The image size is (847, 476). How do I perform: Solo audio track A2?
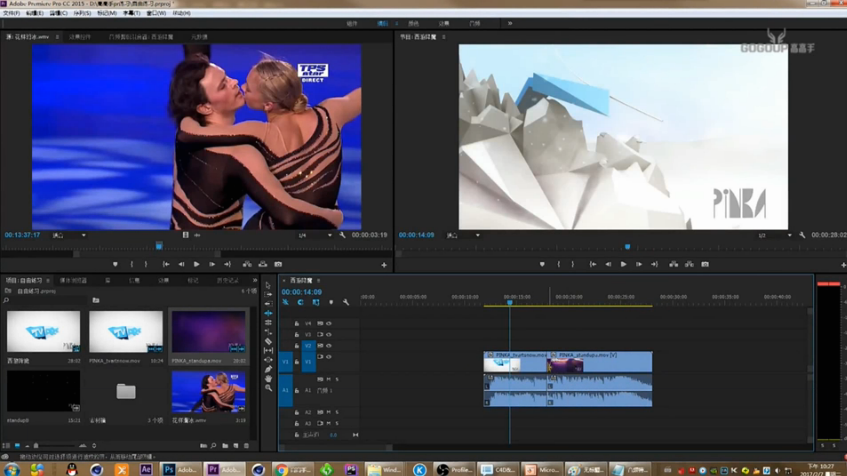tap(337, 412)
